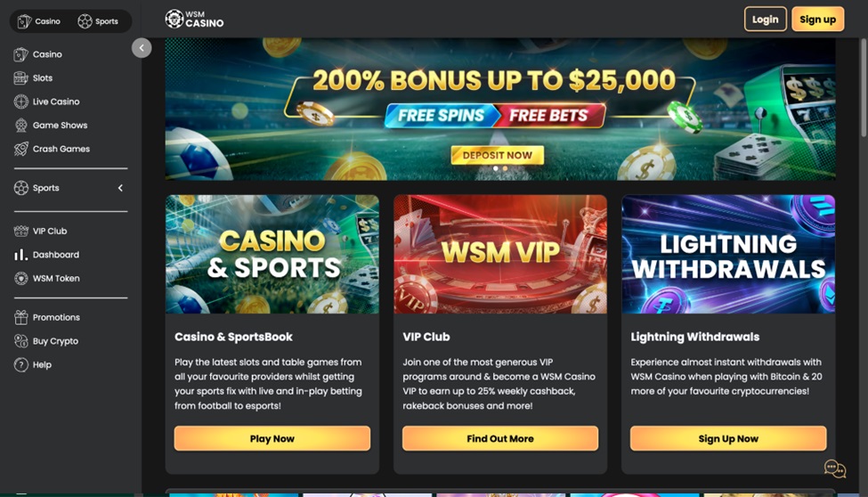
Task: Click the Find Out More button
Action: point(499,438)
